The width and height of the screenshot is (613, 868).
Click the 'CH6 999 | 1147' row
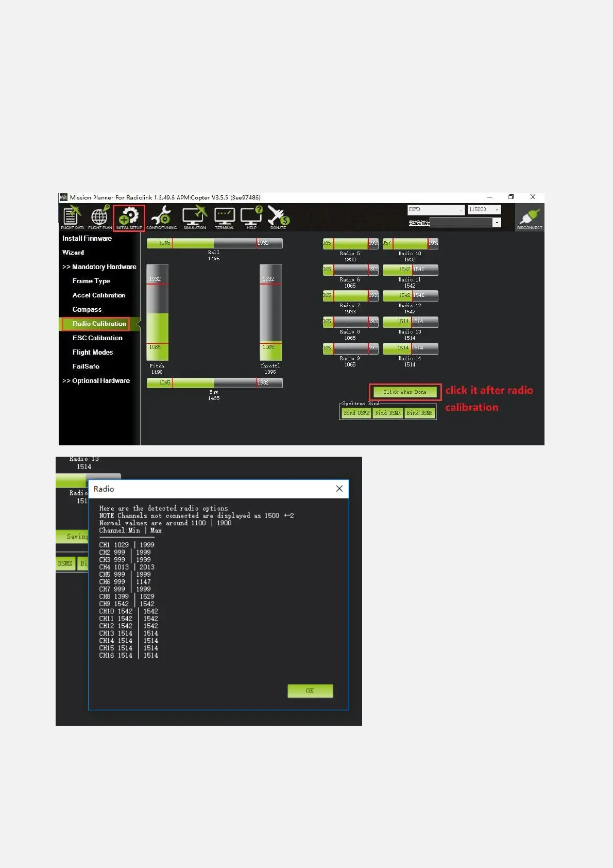pyautogui.click(x=125, y=582)
